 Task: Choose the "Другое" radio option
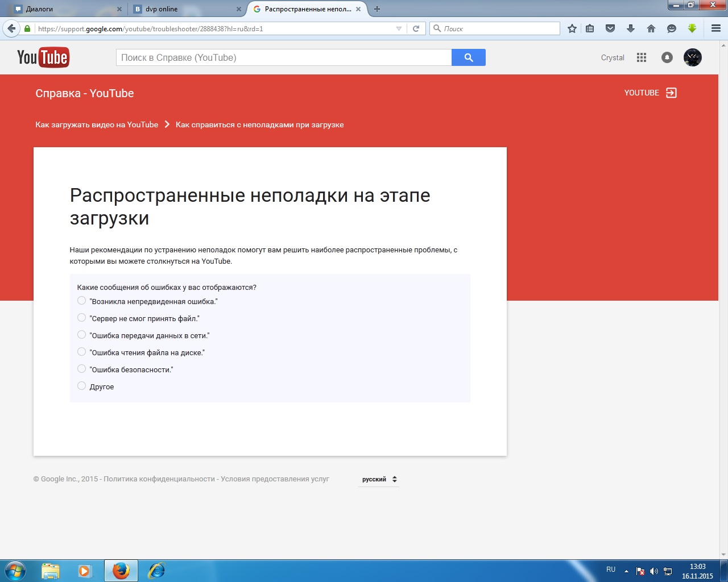[81, 386]
